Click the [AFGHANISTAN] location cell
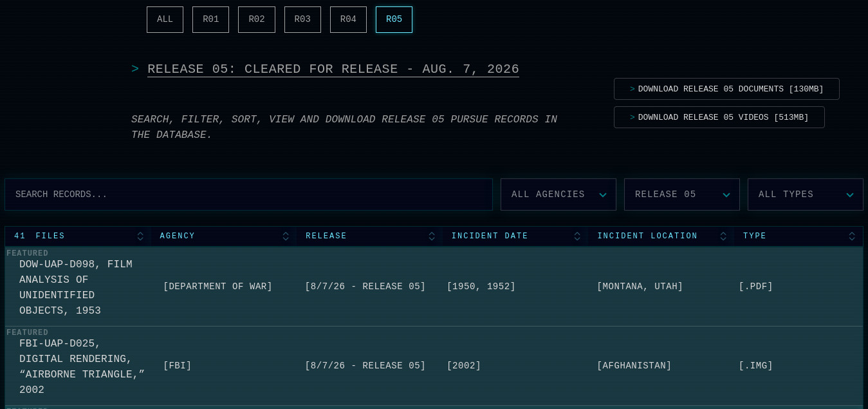The width and height of the screenshot is (868, 409). point(634,366)
